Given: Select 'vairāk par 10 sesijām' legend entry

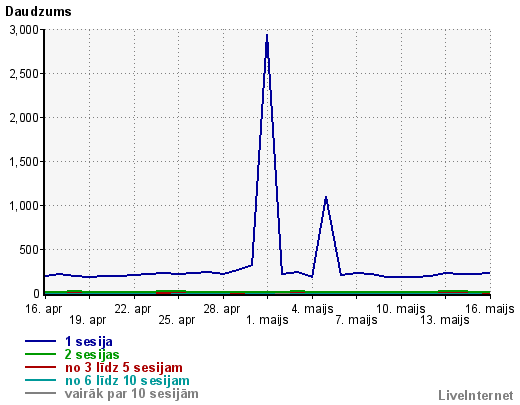Looking at the screenshot, I should pyautogui.click(x=132, y=393).
